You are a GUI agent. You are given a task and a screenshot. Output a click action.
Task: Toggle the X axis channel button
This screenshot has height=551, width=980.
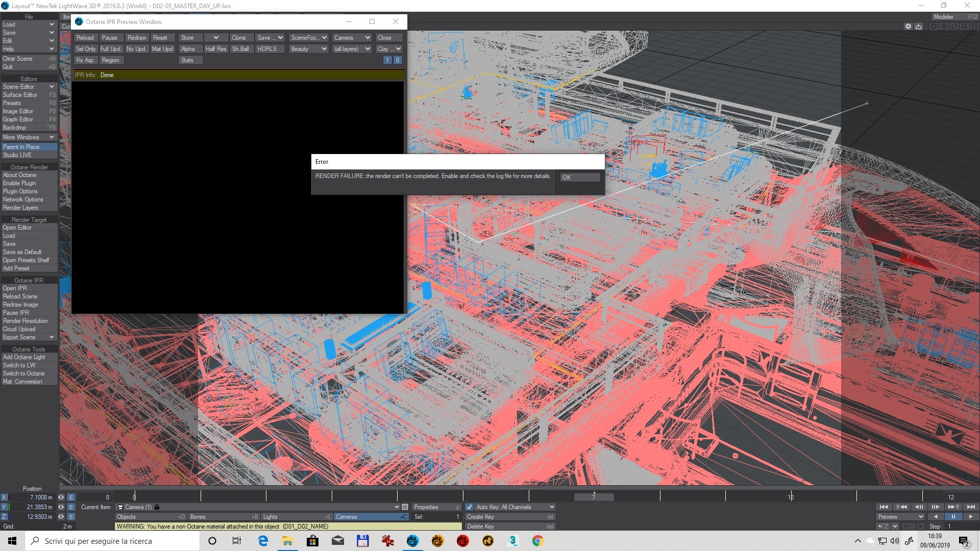4,497
